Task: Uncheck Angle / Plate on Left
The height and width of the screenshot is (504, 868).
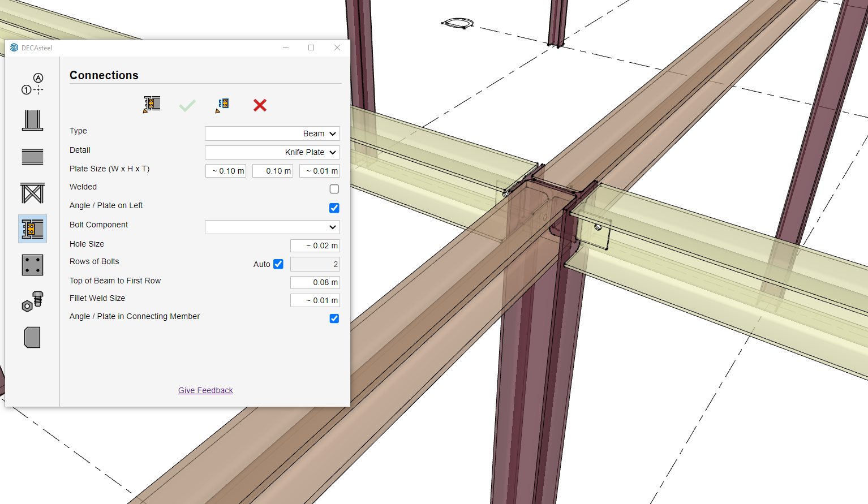Action: pos(334,208)
